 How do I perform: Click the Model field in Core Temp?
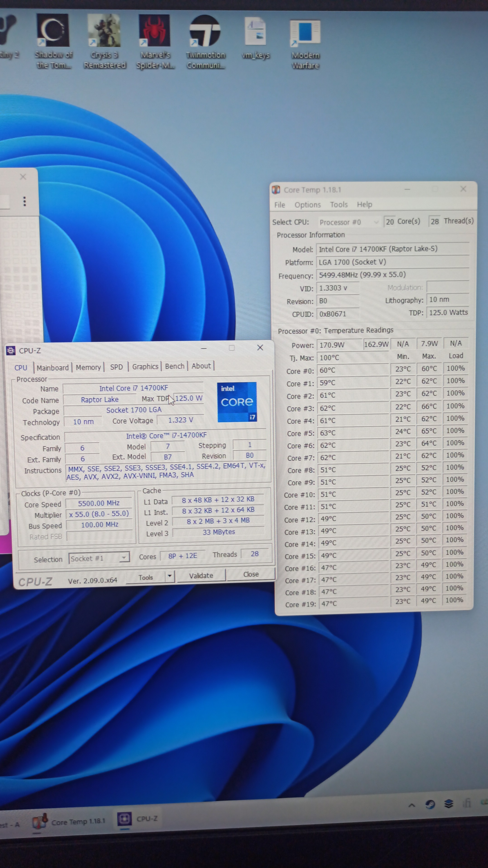point(393,249)
